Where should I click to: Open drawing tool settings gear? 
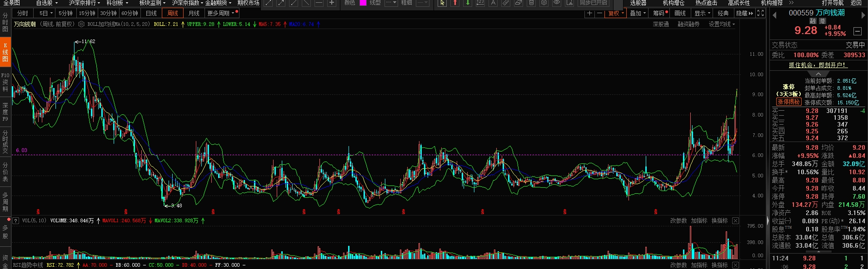pos(544,3)
